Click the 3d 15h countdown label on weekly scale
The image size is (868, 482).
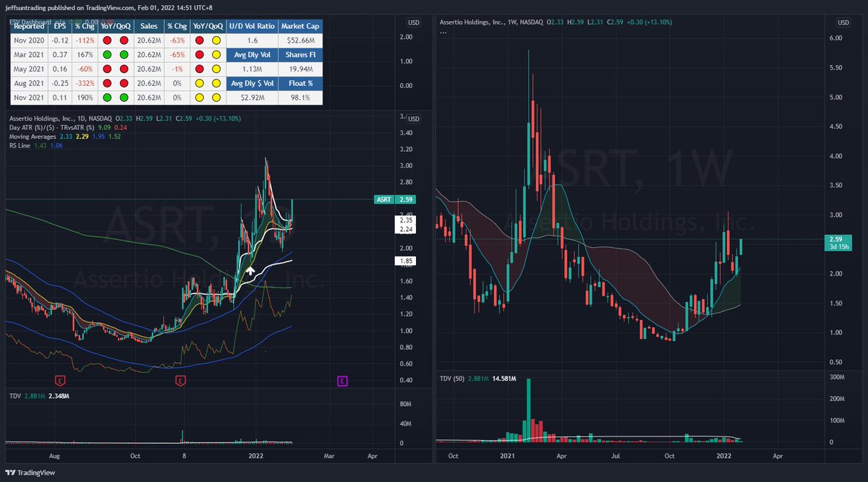pyautogui.click(x=838, y=246)
